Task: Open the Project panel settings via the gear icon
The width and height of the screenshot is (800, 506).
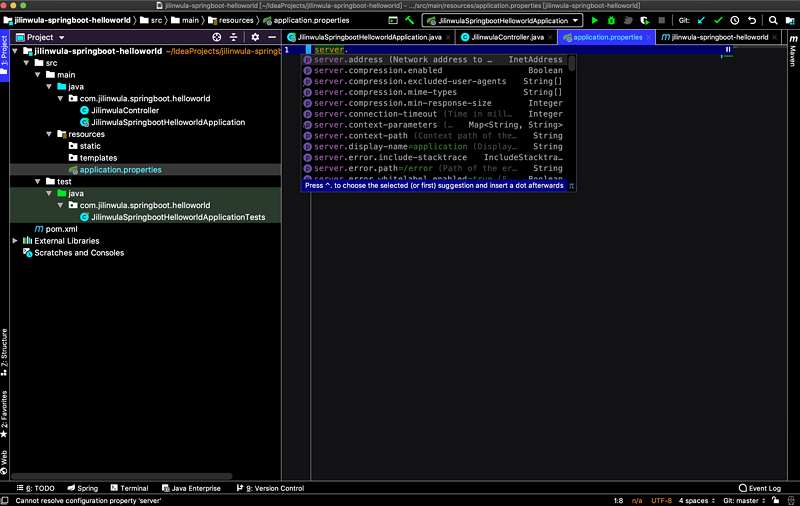Action: point(255,37)
